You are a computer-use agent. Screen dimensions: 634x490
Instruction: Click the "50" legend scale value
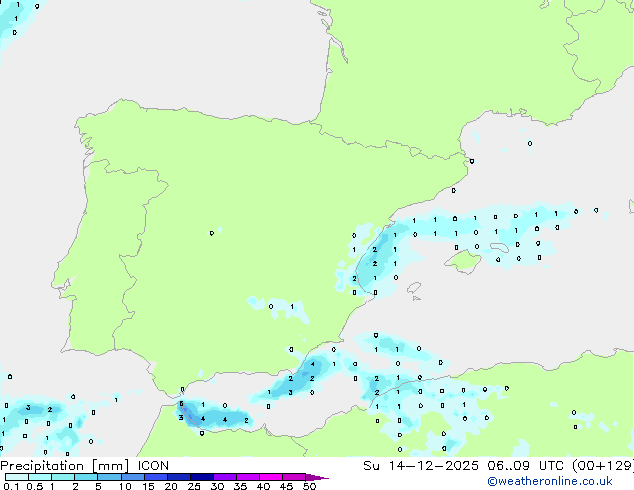[310, 486]
